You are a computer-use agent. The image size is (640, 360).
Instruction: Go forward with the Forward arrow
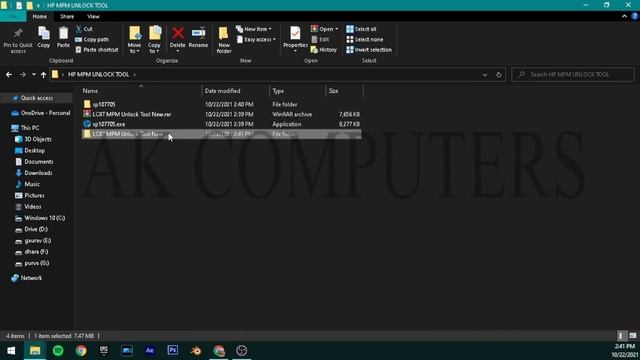pos(23,75)
